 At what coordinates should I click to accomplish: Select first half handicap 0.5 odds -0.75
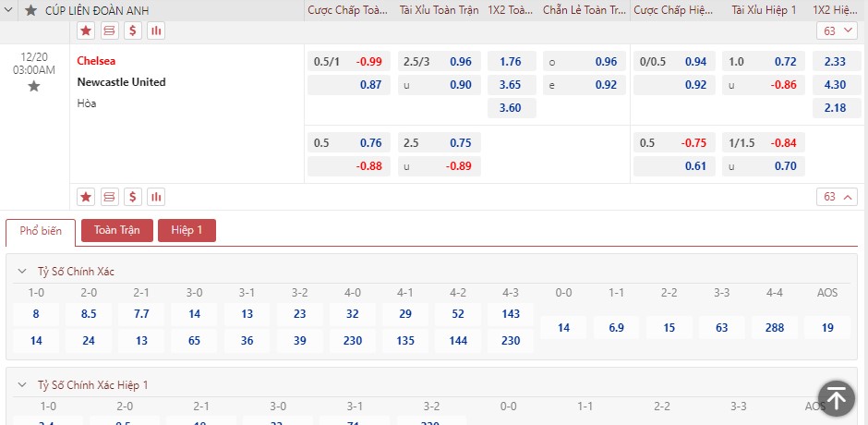point(674,143)
